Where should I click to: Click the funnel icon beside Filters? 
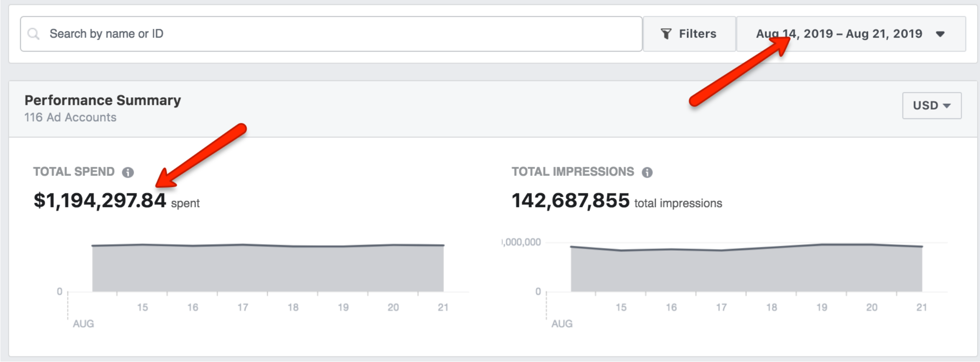666,34
